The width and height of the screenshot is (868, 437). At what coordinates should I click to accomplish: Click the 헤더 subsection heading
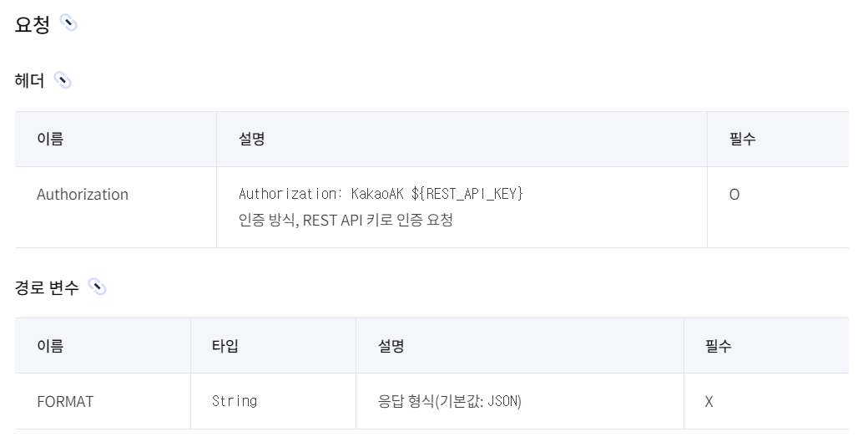tap(29, 81)
